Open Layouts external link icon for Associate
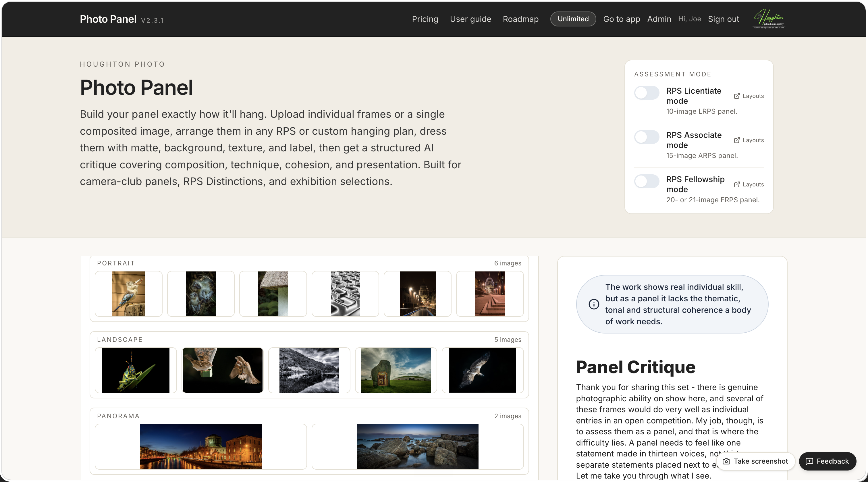Image resolution: width=868 pixels, height=482 pixels. [737, 140]
